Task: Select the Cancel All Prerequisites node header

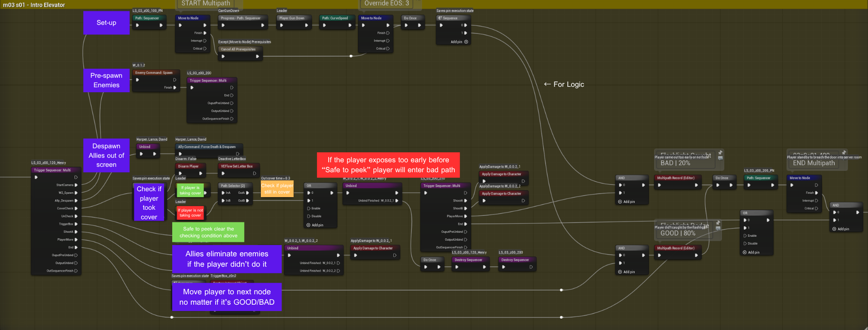Action: click(x=241, y=49)
